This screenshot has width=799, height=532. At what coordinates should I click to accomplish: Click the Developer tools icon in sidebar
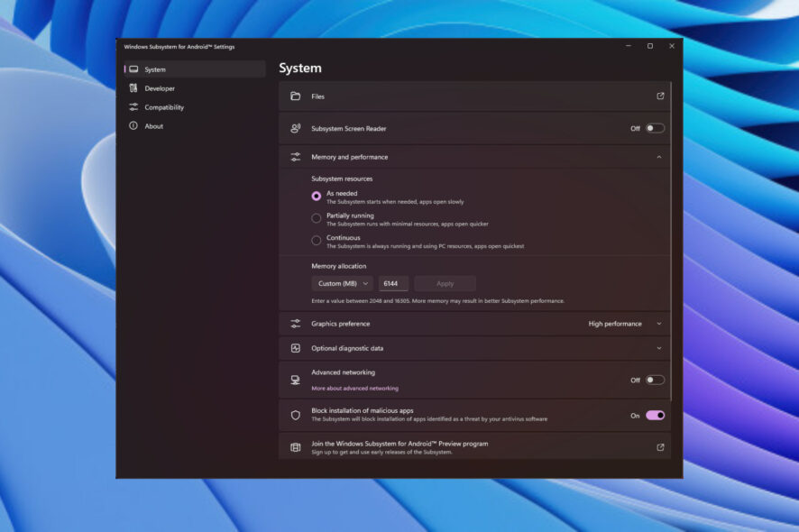coord(133,88)
